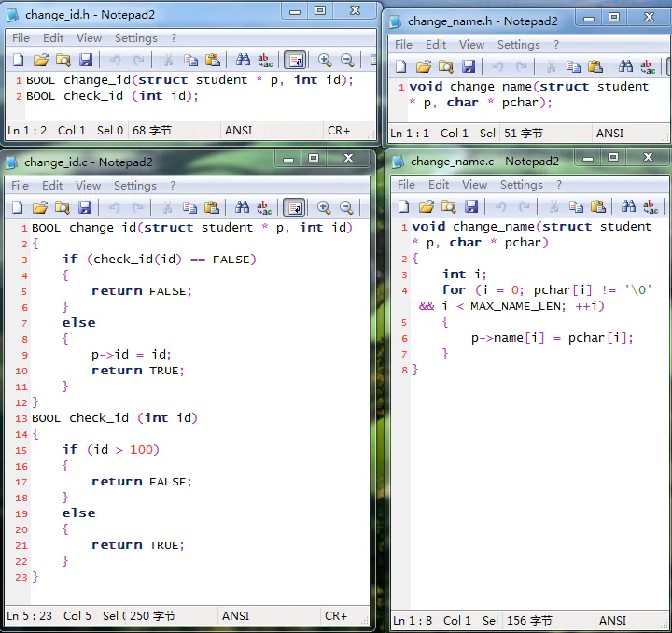The height and width of the screenshot is (633, 672).
Task: Click Zoom Out icon in change_id.c window
Action: 346,207
